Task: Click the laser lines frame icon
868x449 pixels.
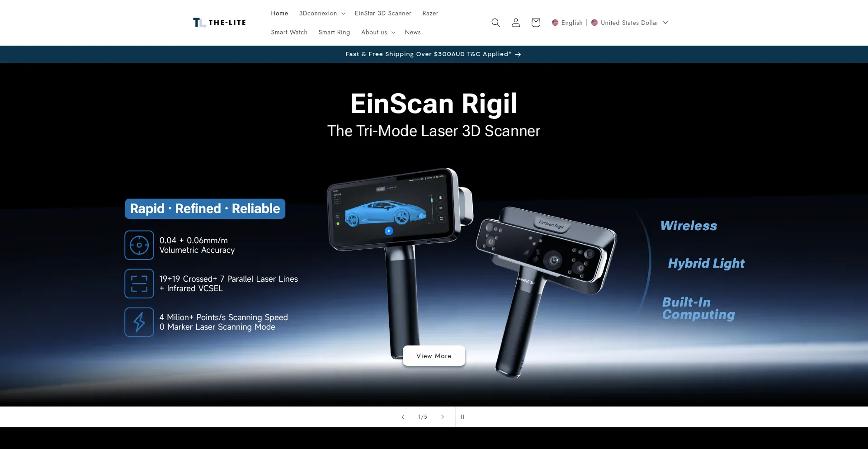Action: point(139,284)
